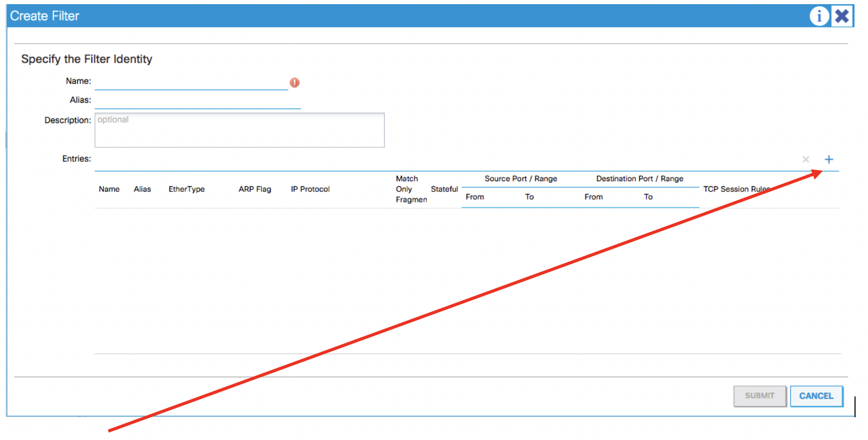Click the Destination Port / Range header
The image size is (868, 440).
click(x=639, y=179)
